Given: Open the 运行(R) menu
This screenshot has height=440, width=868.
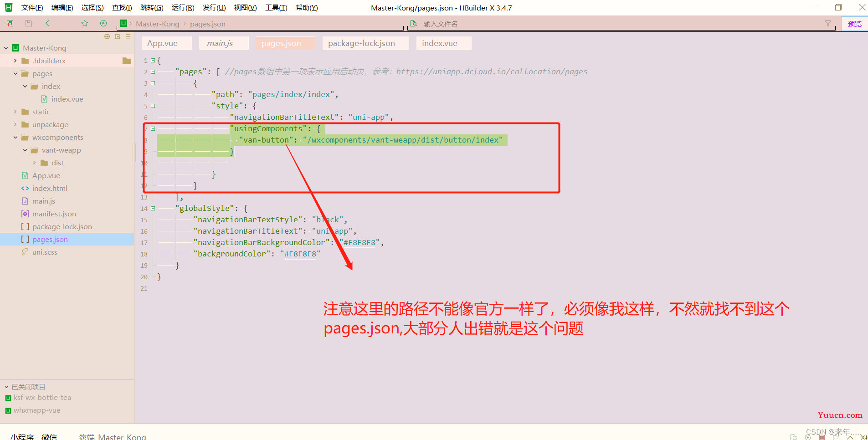Looking at the screenshot, I should [183, 8].
